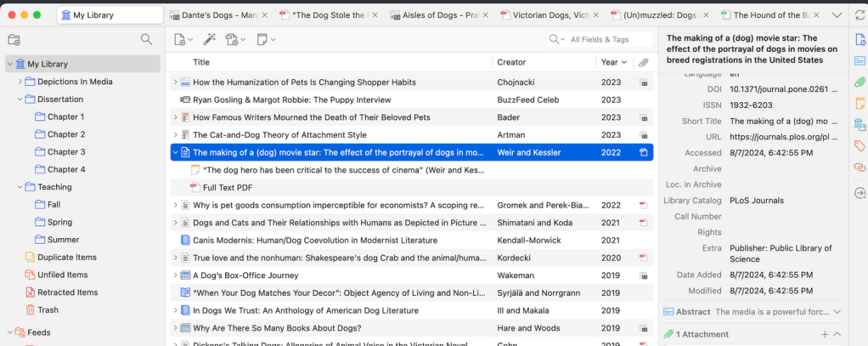Expand the Depictions In Media collection
868x346 pixels.
coord(20,82)
